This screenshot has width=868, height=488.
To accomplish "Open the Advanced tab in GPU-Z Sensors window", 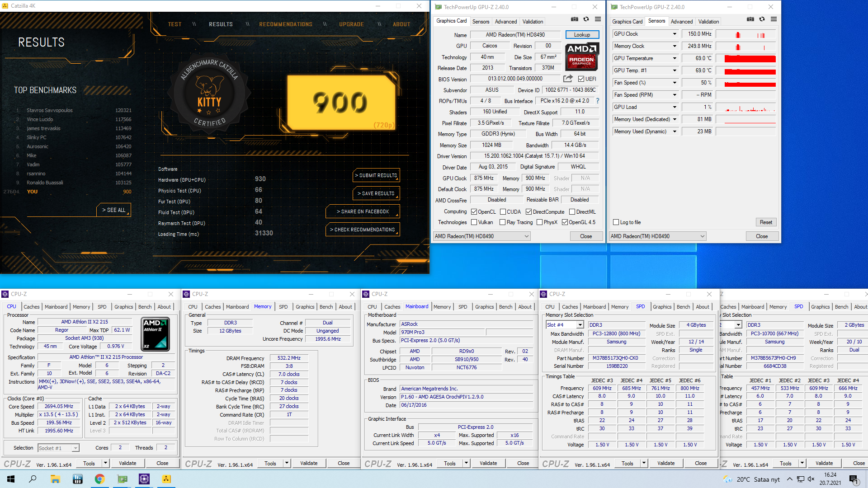I will (x=681, y=21).
